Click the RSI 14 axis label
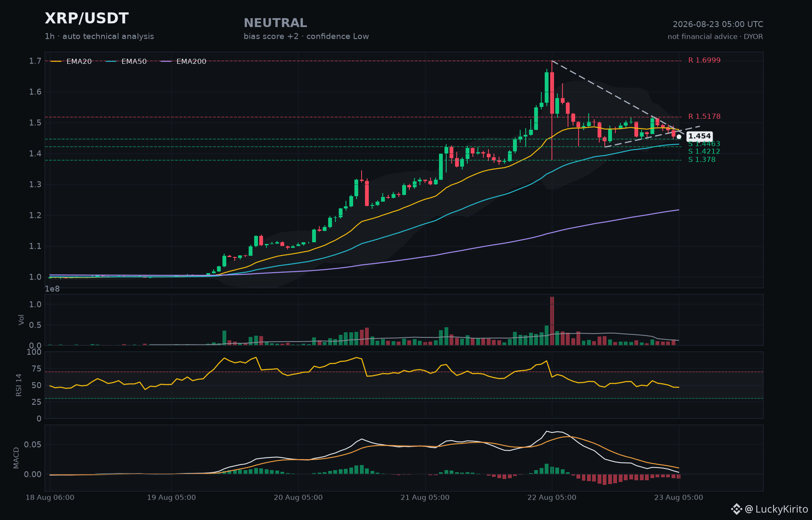The width and height of the screenshot is (812, 520). click(19, 385)
